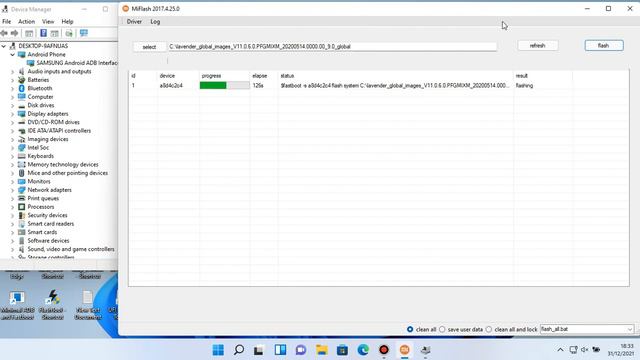
Task: Click the 'flashing' result cell
Action: (524, 85)
